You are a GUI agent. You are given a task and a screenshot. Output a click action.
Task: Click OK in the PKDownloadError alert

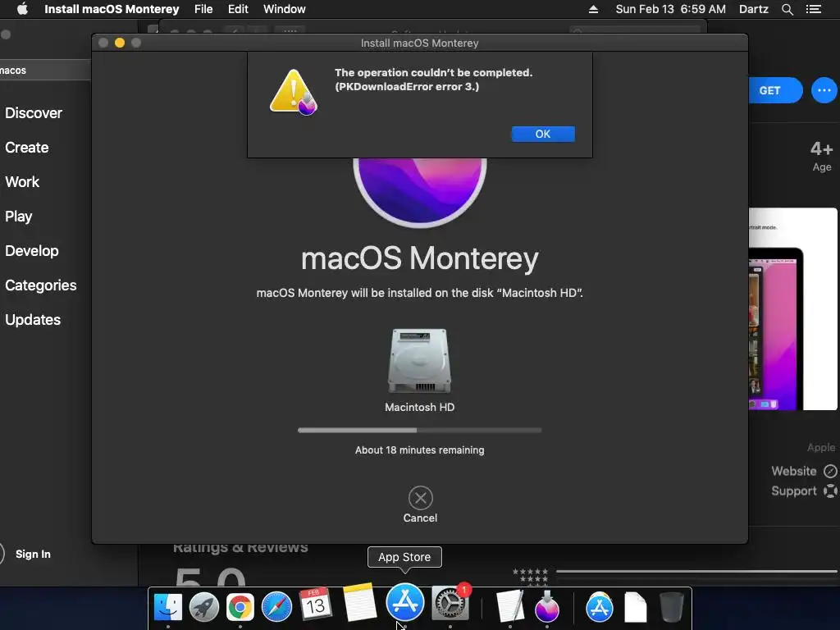tap(543, 134)
